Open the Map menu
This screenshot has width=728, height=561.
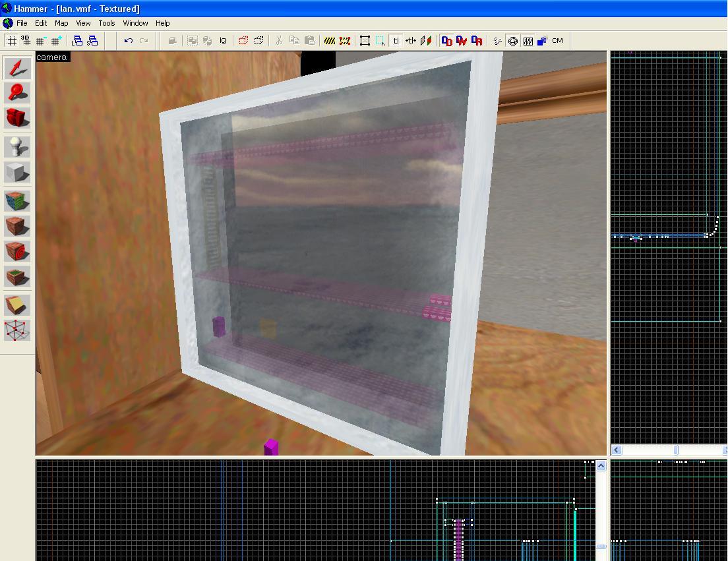point(61,23)
